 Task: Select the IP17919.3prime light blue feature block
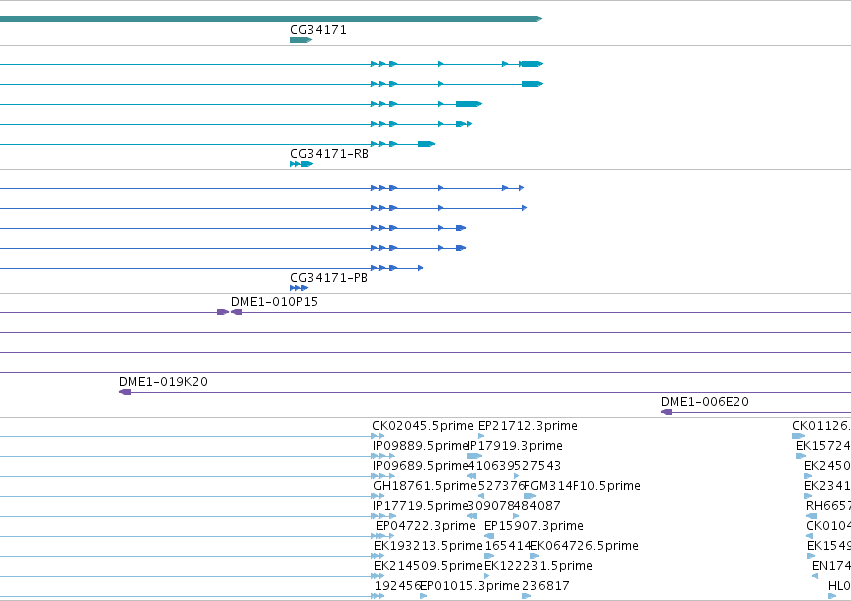pyautogui.click(x=474, y=456)
